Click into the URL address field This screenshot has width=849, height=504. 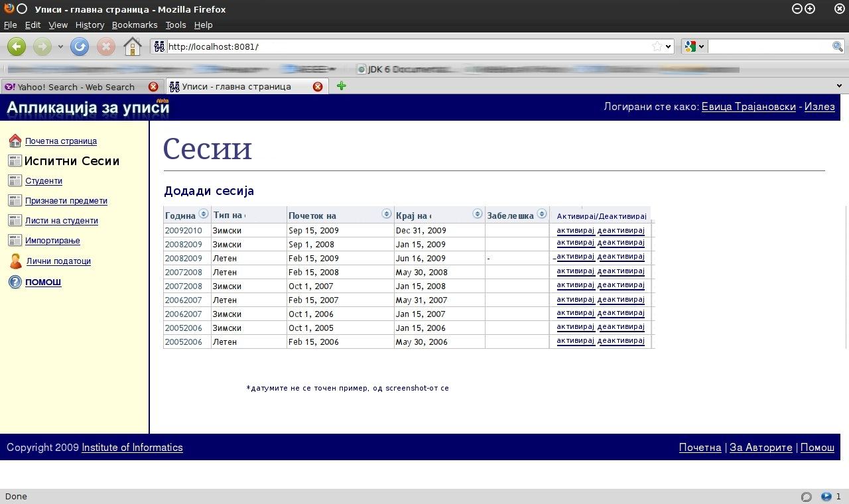(408, 46)
